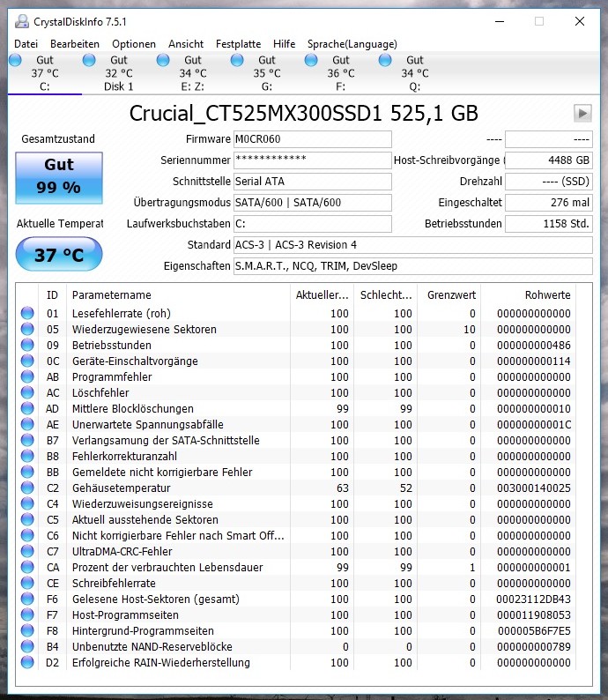608x700 pixels.
Task: Click the Rohwerte column header
Action: point(528,295)
